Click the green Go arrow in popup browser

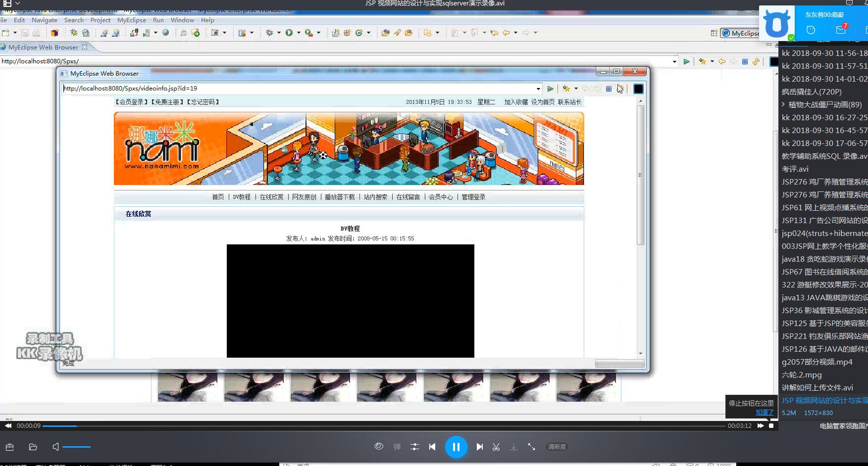click(x=550, y=89)
